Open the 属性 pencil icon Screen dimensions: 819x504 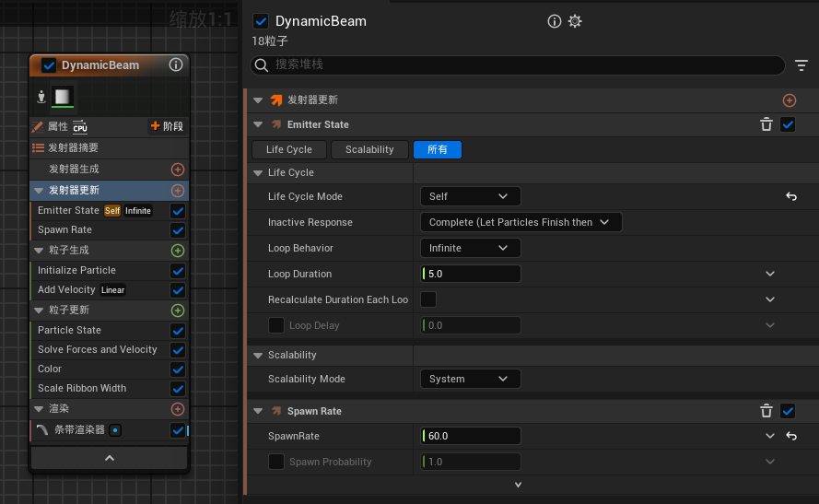coord(38,126)
